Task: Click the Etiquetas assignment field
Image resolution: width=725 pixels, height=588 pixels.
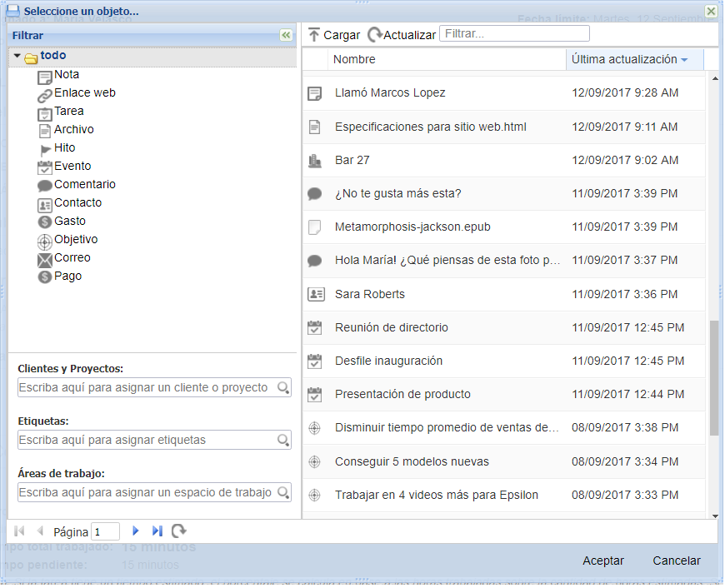Action: tap(147, 440)
